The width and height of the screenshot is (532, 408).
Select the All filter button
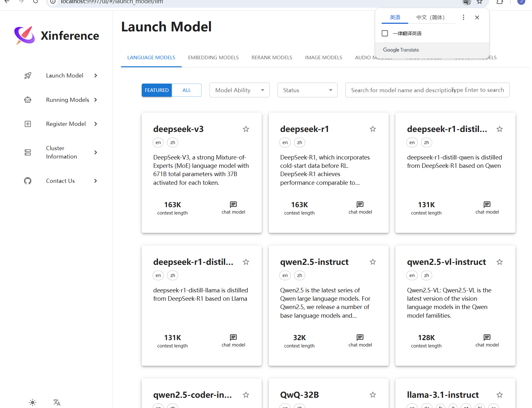187,90
